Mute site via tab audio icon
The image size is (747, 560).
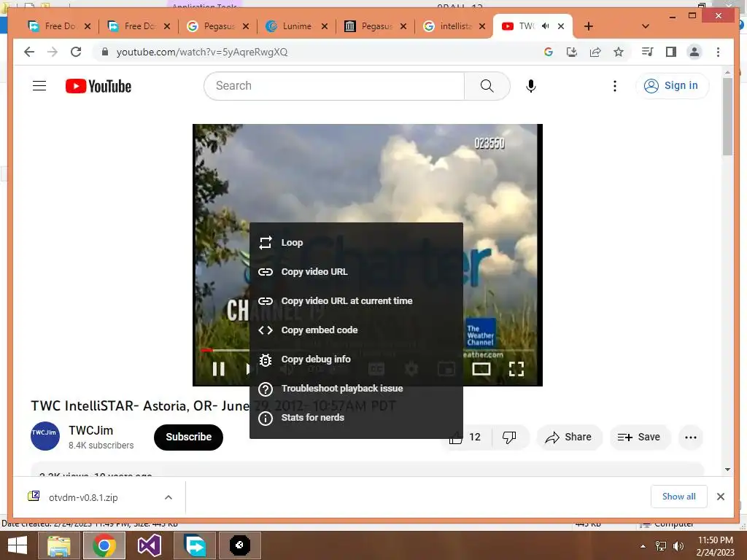(545, 26)
